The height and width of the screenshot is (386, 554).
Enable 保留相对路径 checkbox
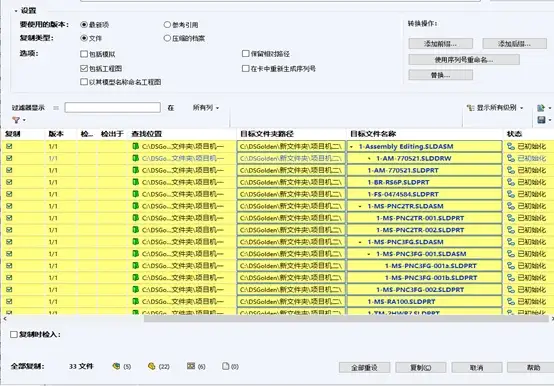point(246,54)
